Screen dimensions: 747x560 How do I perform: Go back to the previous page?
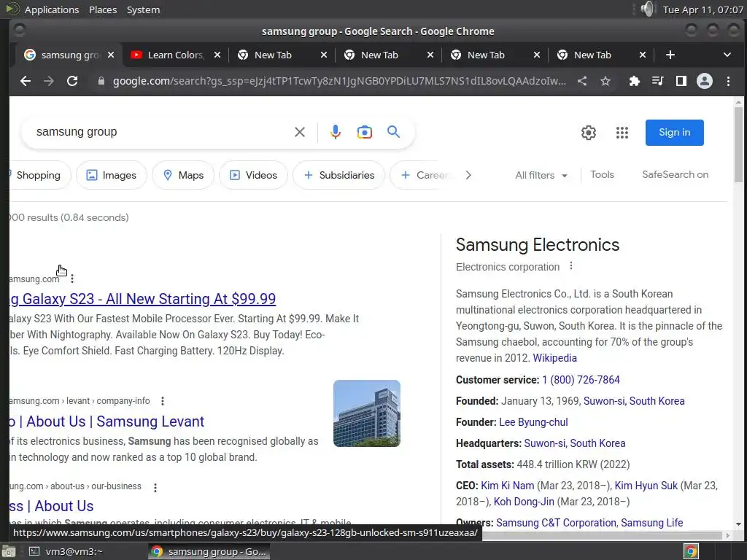pyautogui.click(x=26, y=81)
